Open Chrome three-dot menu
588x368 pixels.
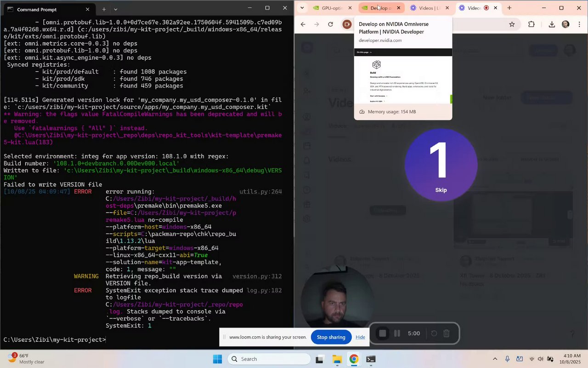(x=578, y=24)
